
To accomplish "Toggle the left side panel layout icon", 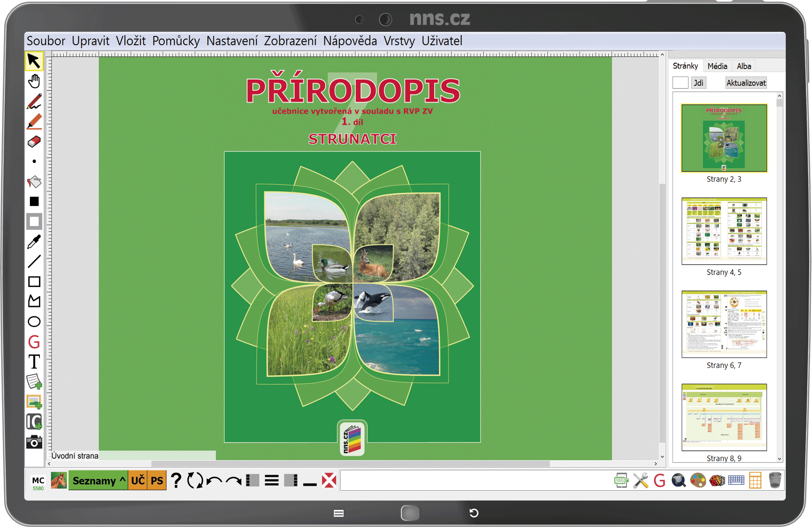I will coord(253,480).
